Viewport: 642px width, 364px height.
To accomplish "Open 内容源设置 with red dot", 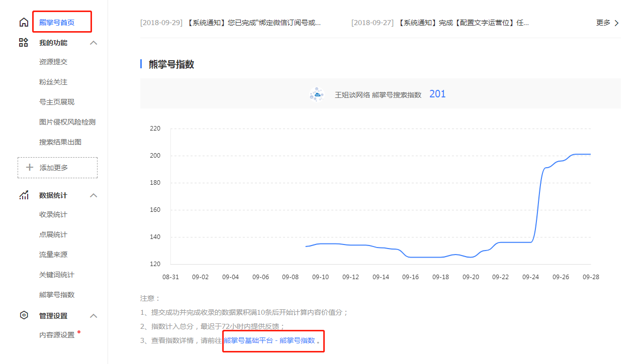I will point(57,335).
